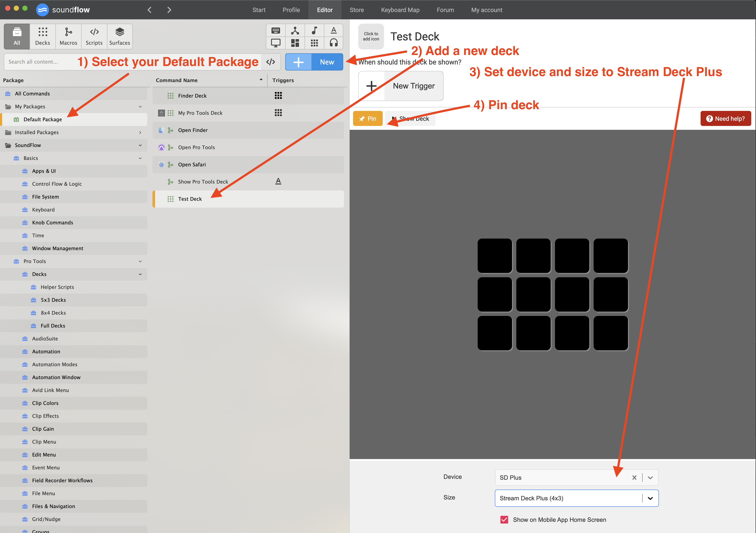
Task: Open the Keyboard Map tab
Action: pos(400,10)
